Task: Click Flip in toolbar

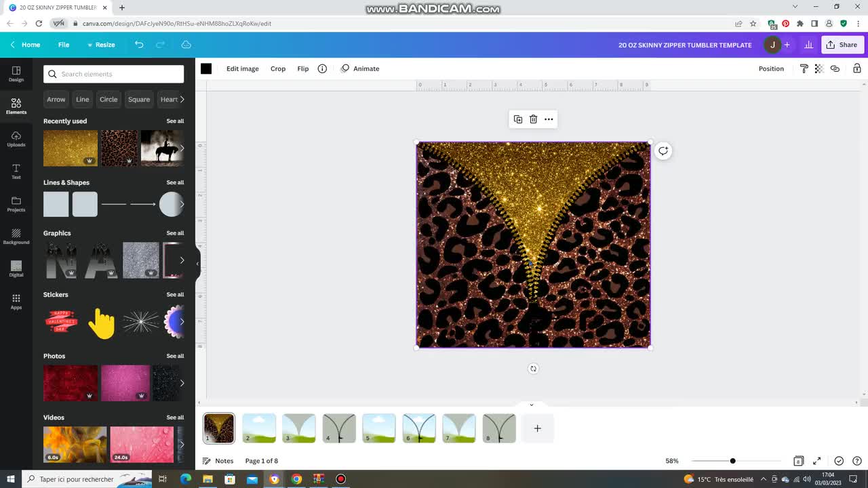Action: coord(303,68)
